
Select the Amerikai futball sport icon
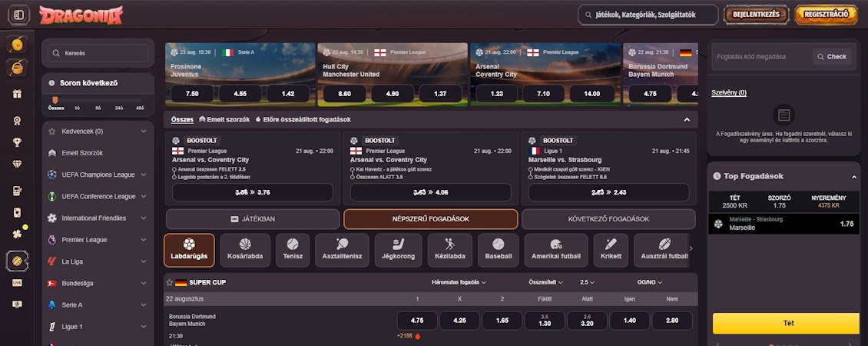pos(556,250)
